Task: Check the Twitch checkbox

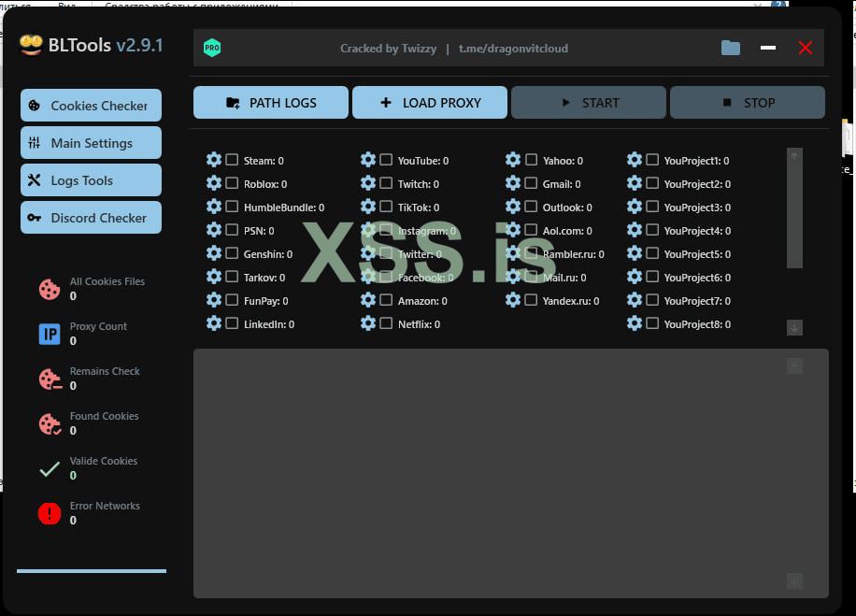Action: pyautogui.click(x=386, y=183)
